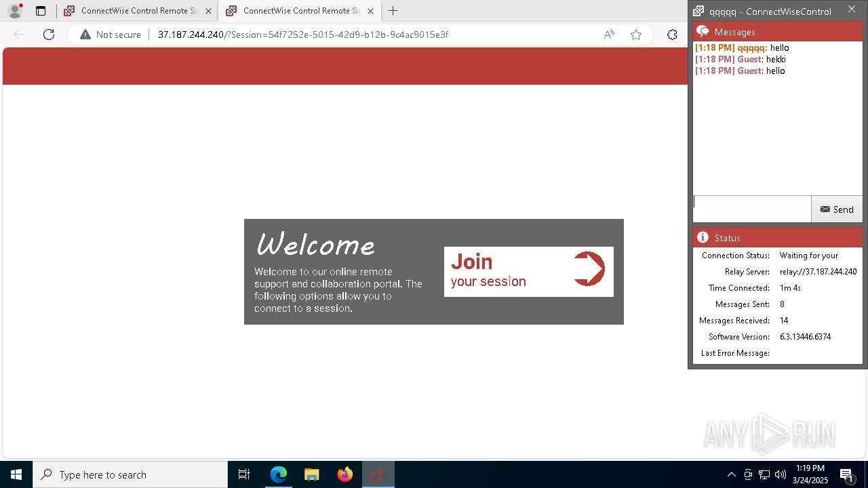Click the red arrow icon in Join button
Image resolution: width=868 pixels, height=488 pixels.
[x=589, y=269]
